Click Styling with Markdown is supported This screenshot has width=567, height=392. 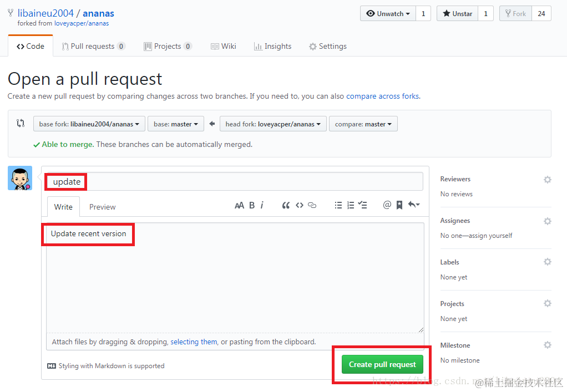point(112,366)
